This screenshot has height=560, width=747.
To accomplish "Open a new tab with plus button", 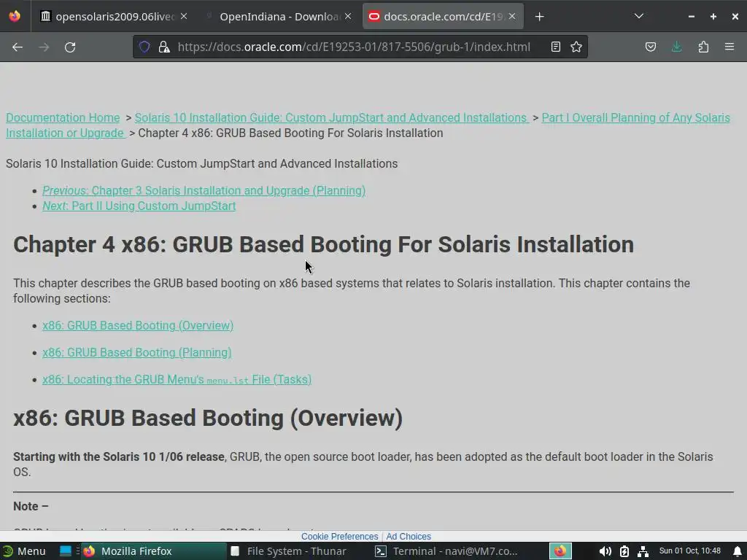I will click(x=539, y=17).
